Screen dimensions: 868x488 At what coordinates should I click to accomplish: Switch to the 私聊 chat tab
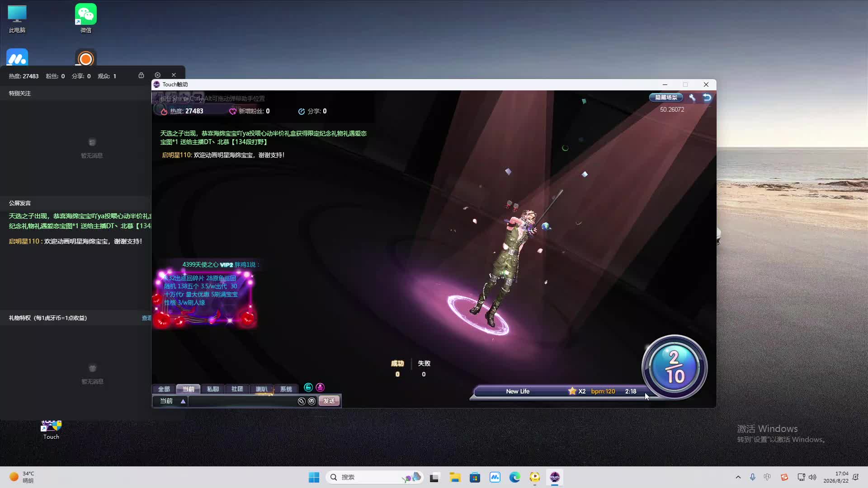[x=212, y=389]
